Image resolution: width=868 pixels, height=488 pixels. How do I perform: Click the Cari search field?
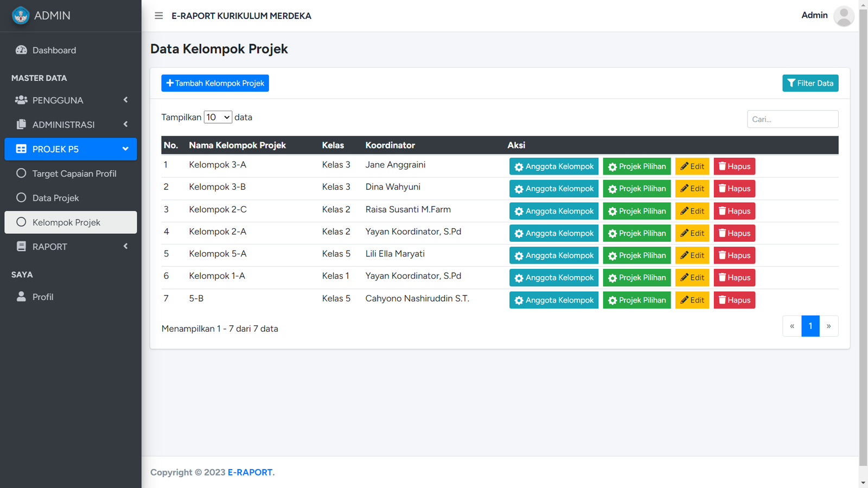792,119
